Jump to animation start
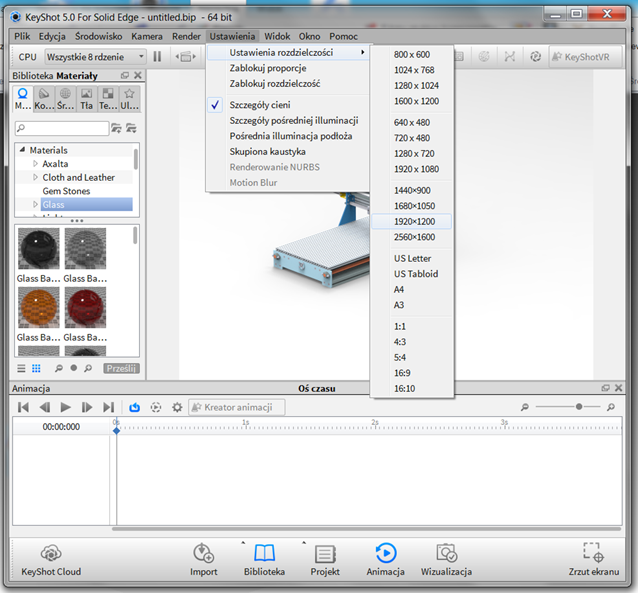This screenshot has width=638, height=593. pos(23,407)
